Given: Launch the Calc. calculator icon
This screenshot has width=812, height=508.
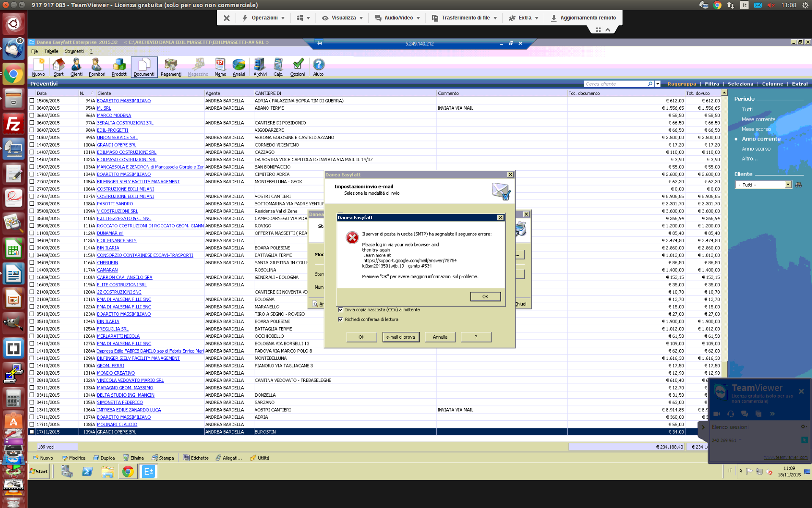Looking at the screenshot, I should pos(278,67).
